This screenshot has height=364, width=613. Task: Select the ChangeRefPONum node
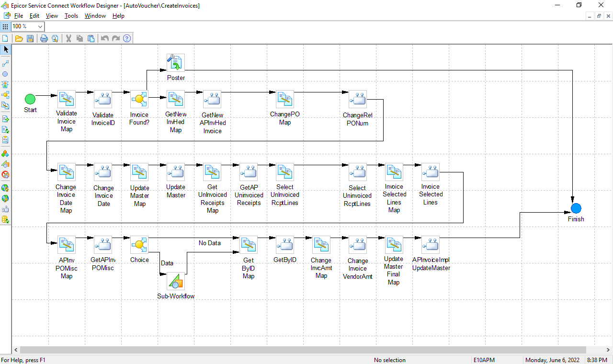tap(358, 100)
